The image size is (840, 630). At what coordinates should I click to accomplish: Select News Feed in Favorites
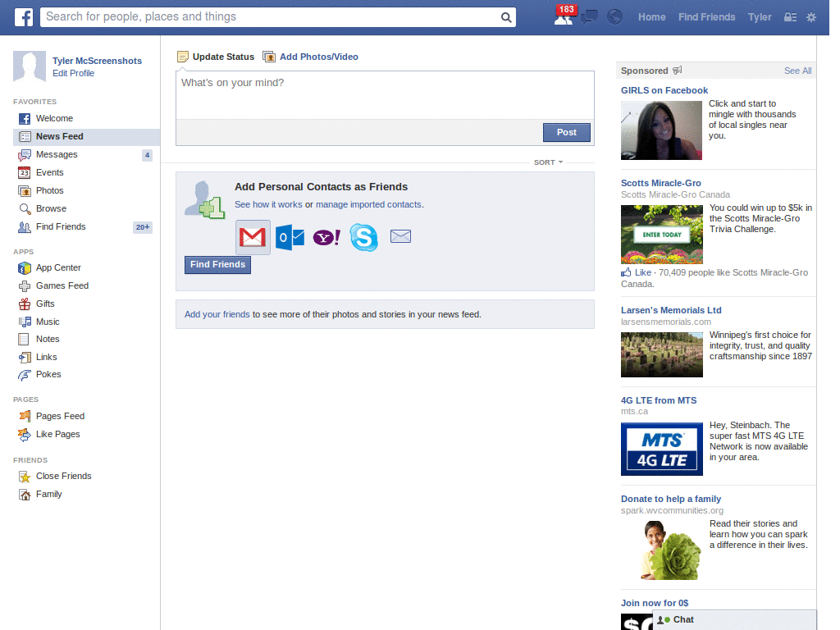(x=86, y=137)
